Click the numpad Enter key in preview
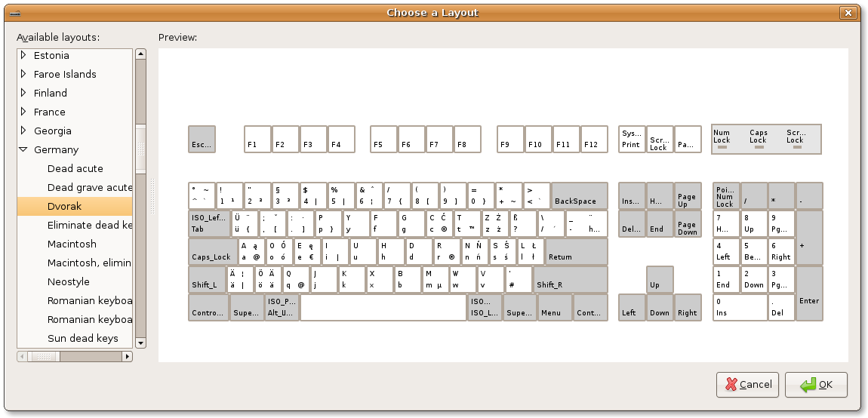The width and height of the screenshot is (868, 418). tap(809, 294)
